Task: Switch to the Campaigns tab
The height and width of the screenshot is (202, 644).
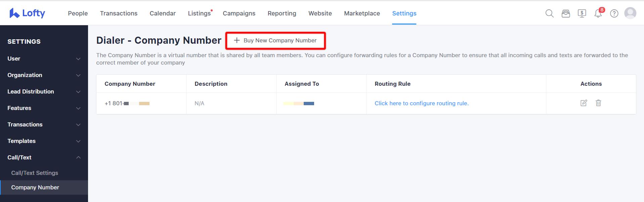Action: (239, 13)
